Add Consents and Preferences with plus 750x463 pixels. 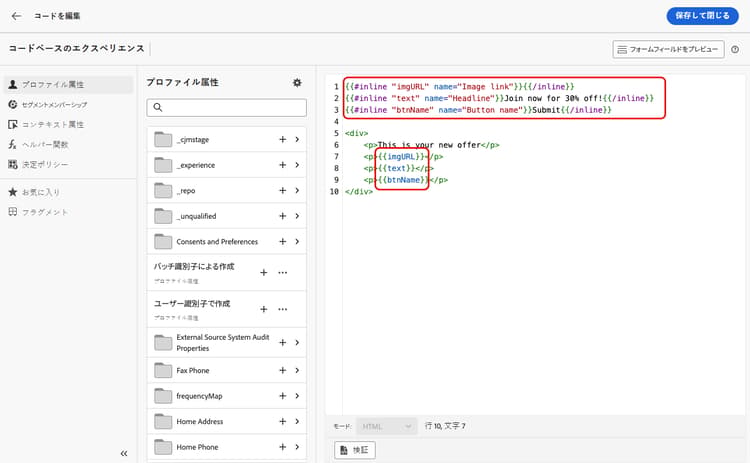[x=283, y=242]
